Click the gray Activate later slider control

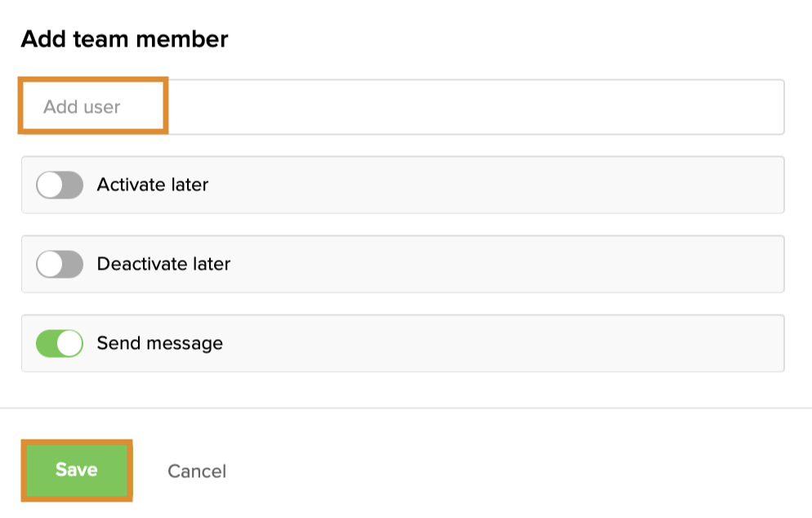pos(59,185)
